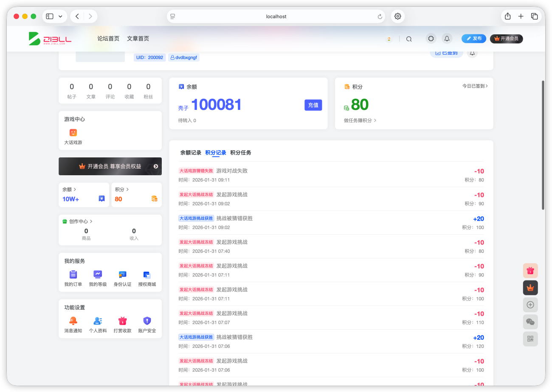Open the 身份认证 identity icon
Image resolution: width=552 pixels, height=392 pixels.
pos(122,274)
